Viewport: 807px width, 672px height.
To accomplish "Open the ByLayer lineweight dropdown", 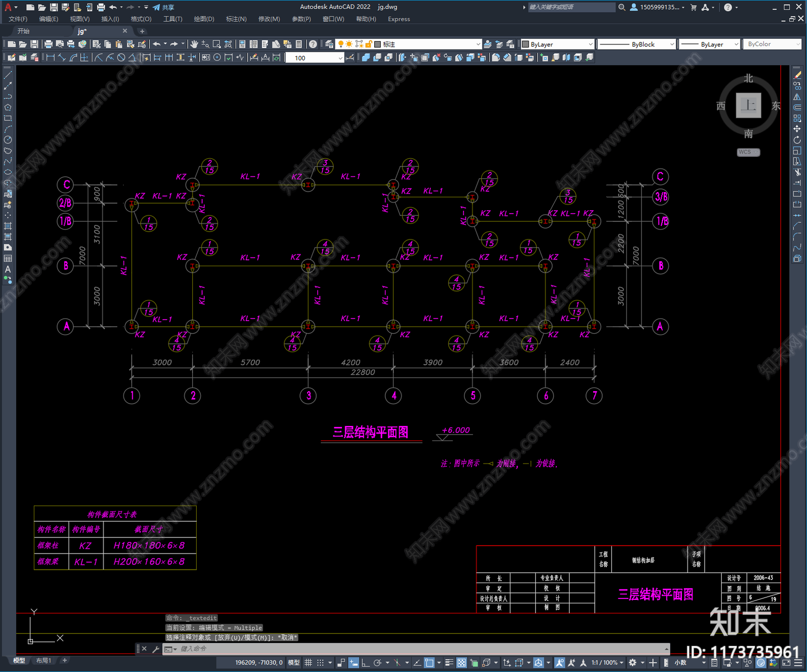I will tap(709, 44).
